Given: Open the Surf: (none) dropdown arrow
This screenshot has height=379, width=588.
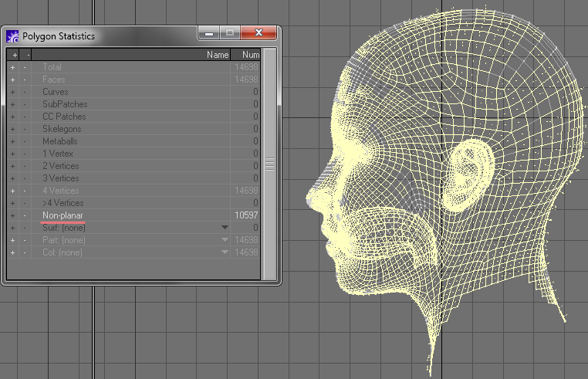Looking at the screenshot, I should [225, 228].
